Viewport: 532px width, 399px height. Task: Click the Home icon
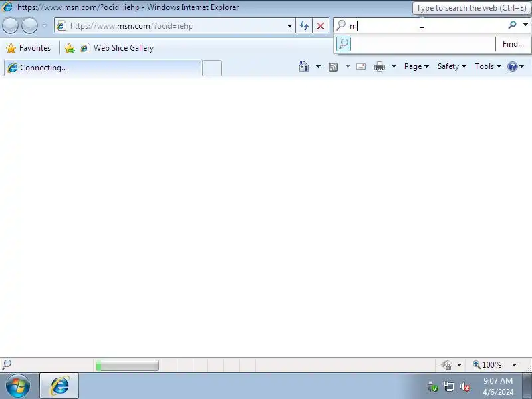click(304, 66)
